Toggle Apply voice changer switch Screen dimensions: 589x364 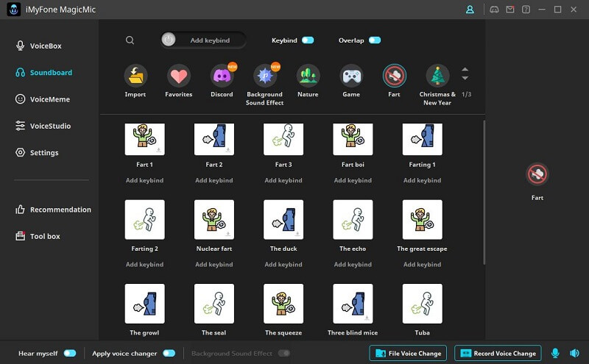pyautogui.click(x=169, y=353)
